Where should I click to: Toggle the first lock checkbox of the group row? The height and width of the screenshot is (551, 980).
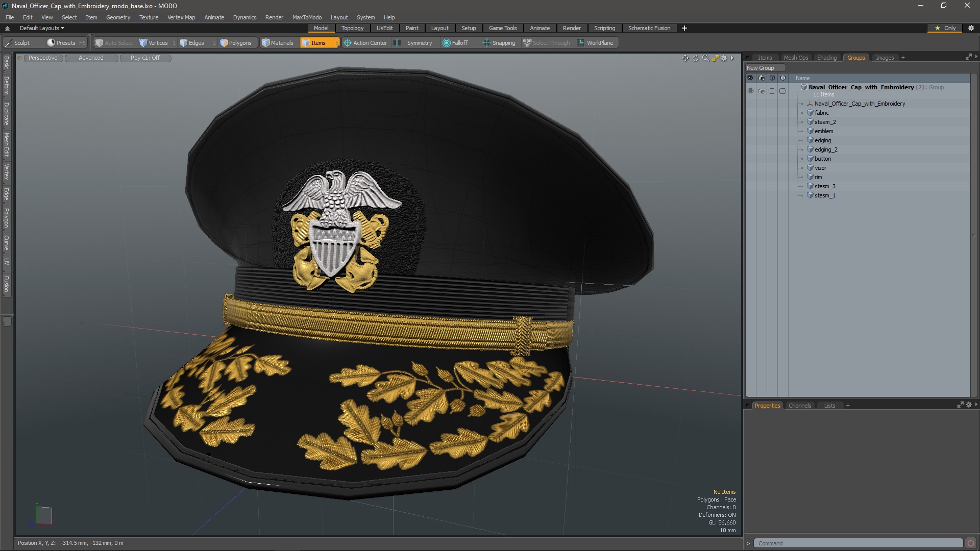pos(772,91)
